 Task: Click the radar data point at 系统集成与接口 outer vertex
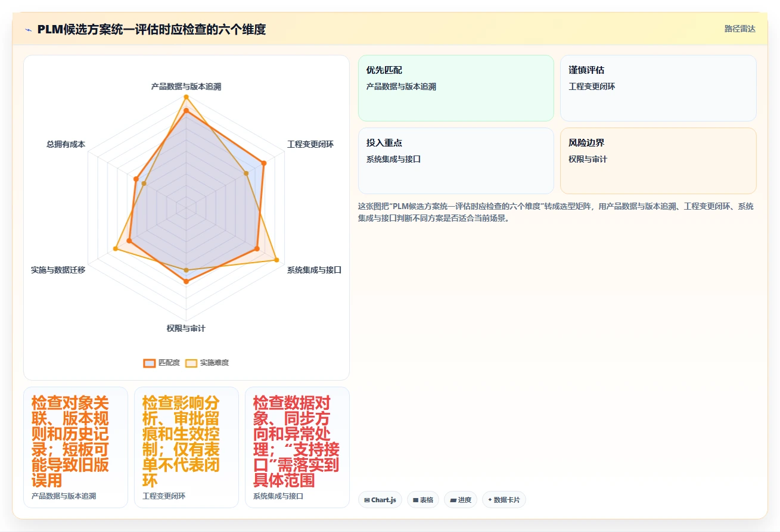click(x=276, y=260)
